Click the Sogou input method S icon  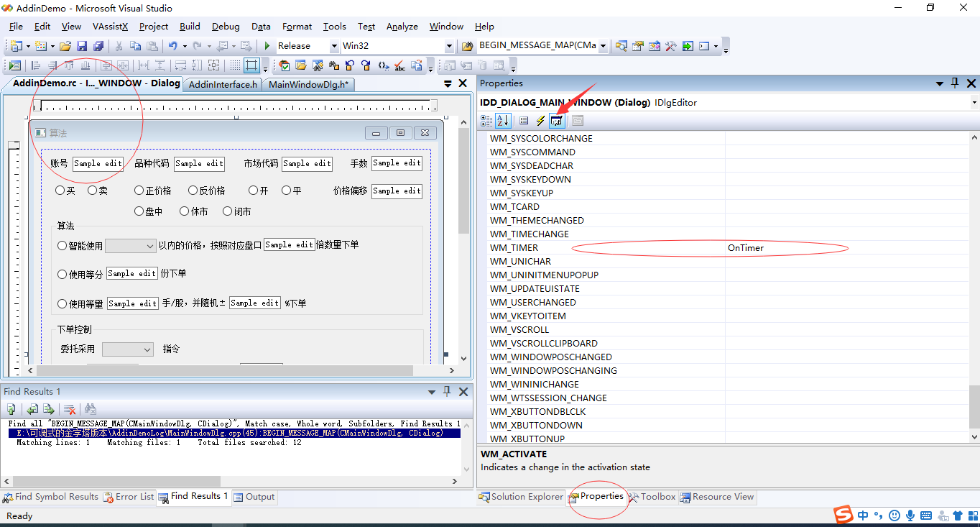tap(843, 515)
